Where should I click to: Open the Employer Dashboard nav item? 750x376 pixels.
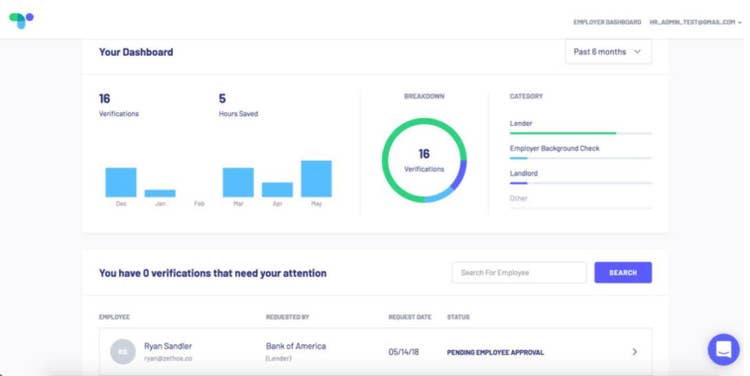(x=607, y=22)
